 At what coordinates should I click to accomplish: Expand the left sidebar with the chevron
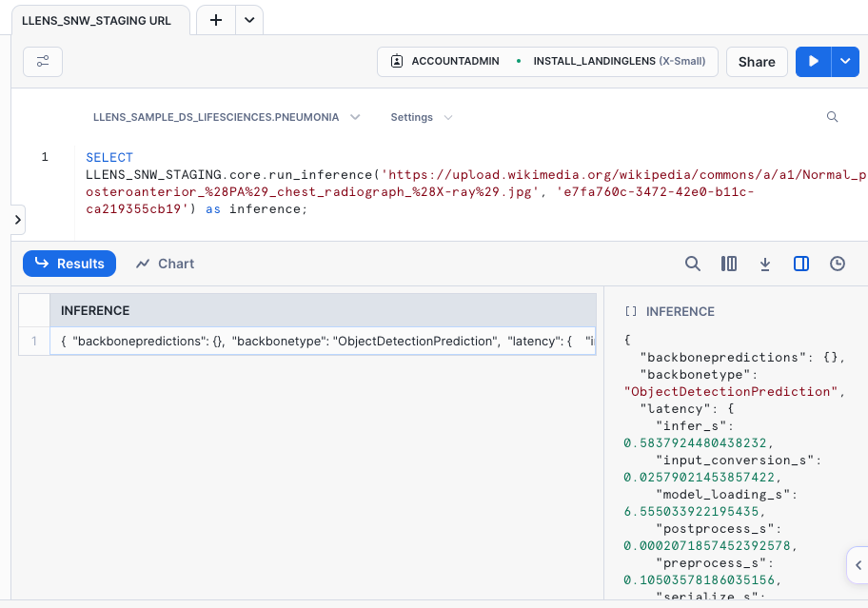coord(17,219)
